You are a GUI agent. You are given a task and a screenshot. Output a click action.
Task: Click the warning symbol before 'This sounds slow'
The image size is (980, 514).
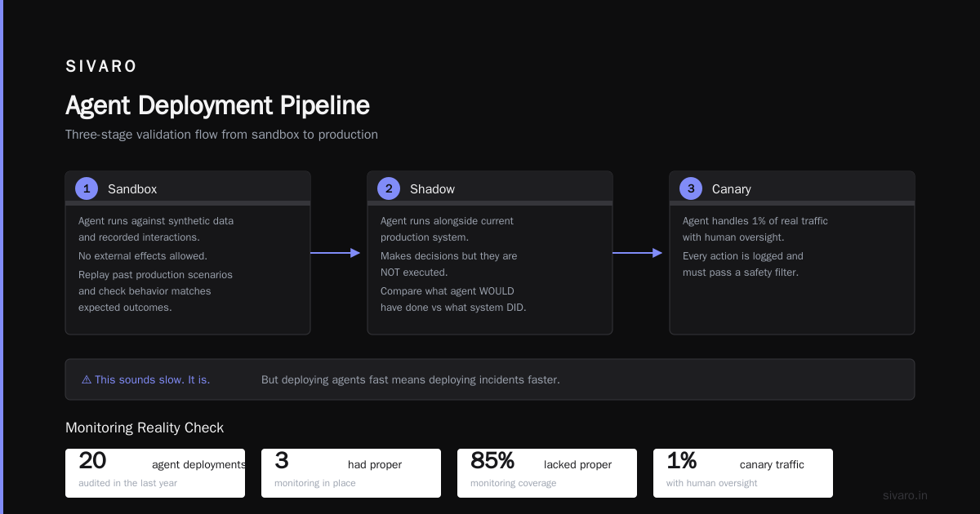pos(87,379)
